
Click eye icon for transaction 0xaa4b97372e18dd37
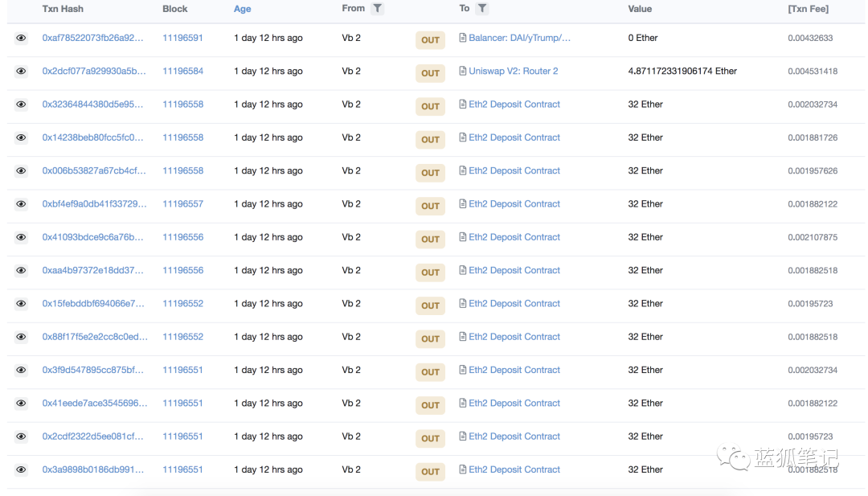tap(21, 271)
